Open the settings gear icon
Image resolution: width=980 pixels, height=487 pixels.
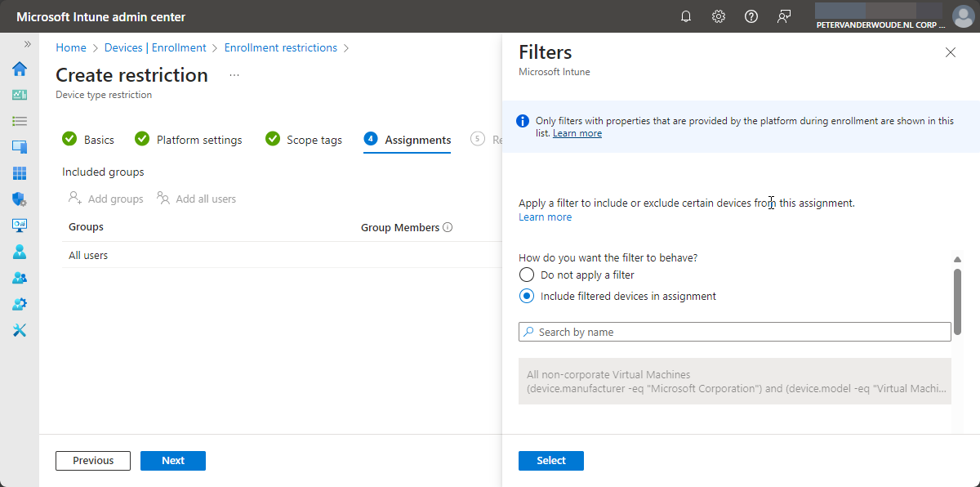pos(719,16)
